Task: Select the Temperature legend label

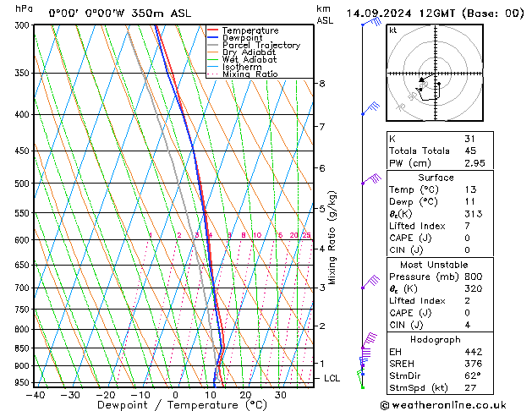Action: pos(250,30)
